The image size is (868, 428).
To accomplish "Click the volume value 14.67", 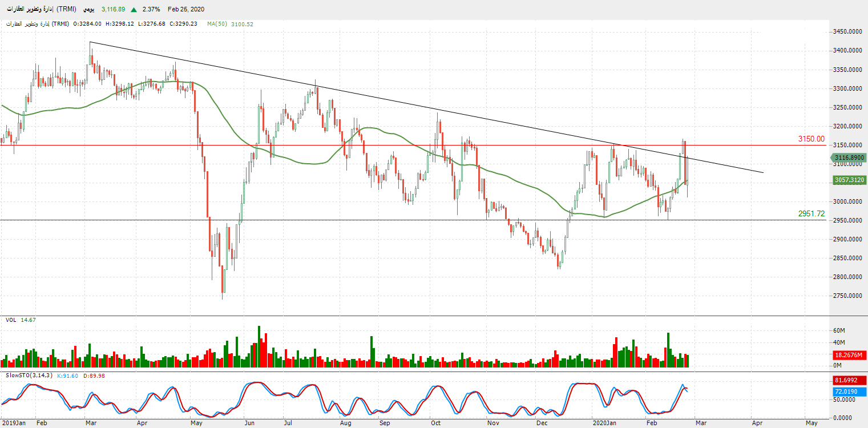I will pyautogui.click(x=29, y=320).
